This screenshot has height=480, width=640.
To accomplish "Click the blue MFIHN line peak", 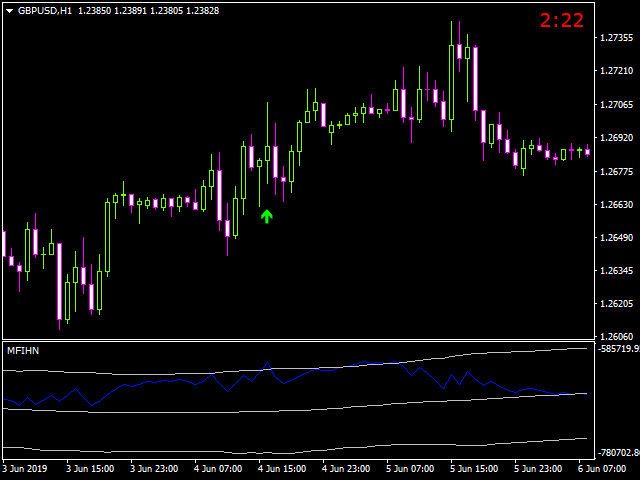I will 267,362.
